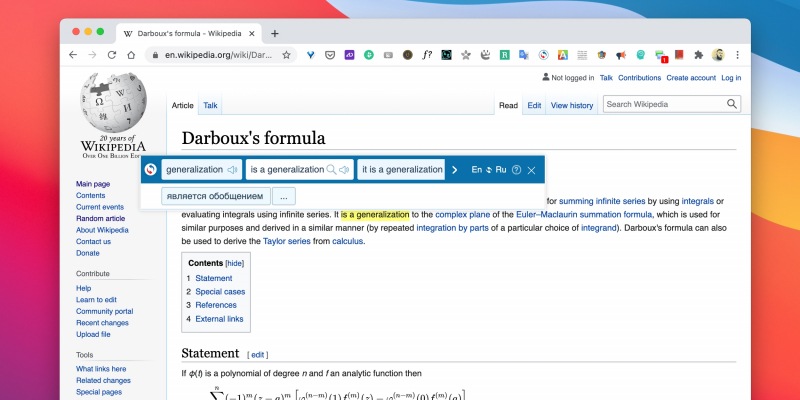Bookmark this page with the star
This screenshot has height=400, width=800.
coord(286,55)
